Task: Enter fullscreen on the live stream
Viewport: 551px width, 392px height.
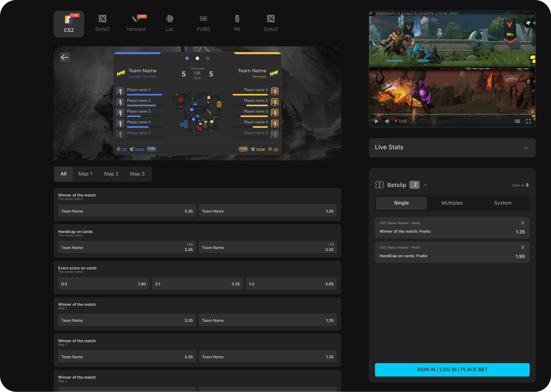Action: click(528, 121)
